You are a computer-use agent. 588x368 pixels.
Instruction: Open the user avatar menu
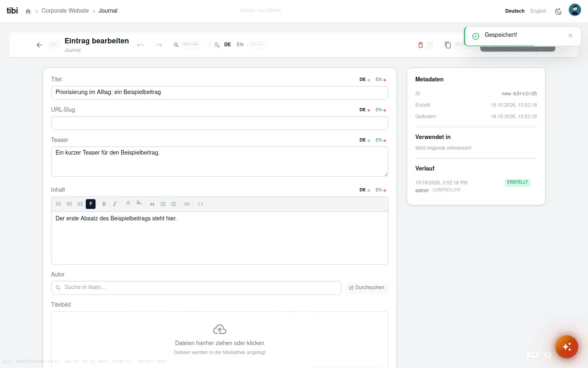(x=575, y=10)
